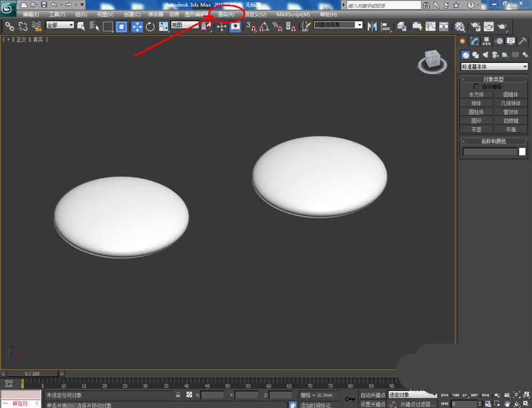This screenshot has width=532, height=408.
Task: Click the Select and Link chain icon
Action: tap(10, 26)
